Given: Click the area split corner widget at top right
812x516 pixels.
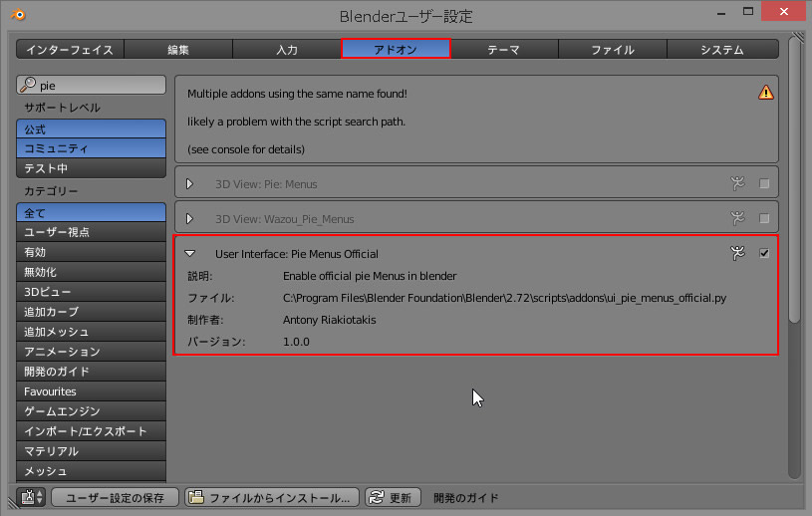Looking at the screenshot, I should (x=797, y=37).
